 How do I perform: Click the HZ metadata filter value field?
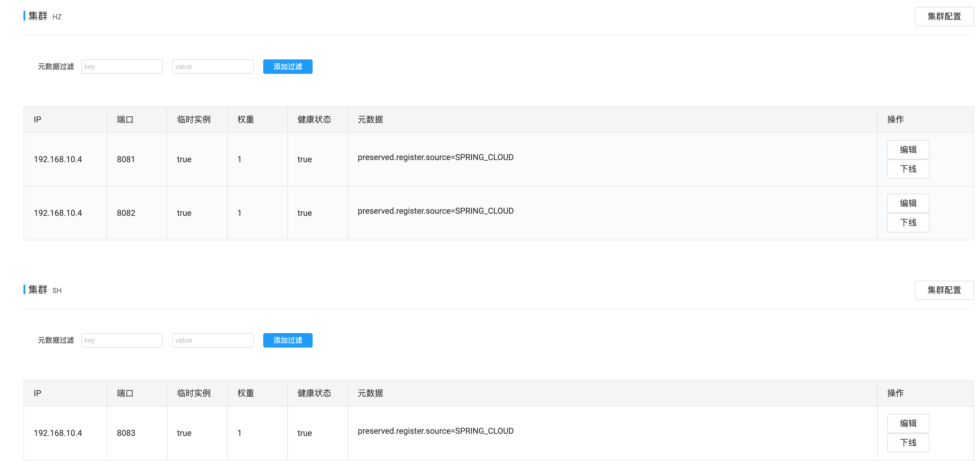(213, 67)
